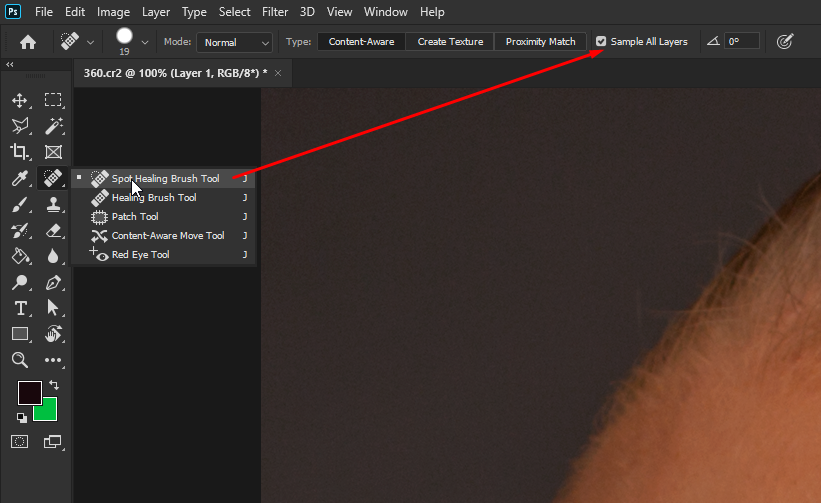Select the Zoom tool
The image size is (821, 503).
(20, 360)
